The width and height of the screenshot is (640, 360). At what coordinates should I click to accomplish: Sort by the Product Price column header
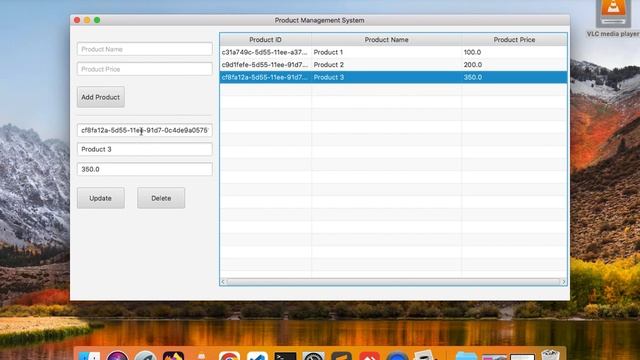(x=514, y=40)
